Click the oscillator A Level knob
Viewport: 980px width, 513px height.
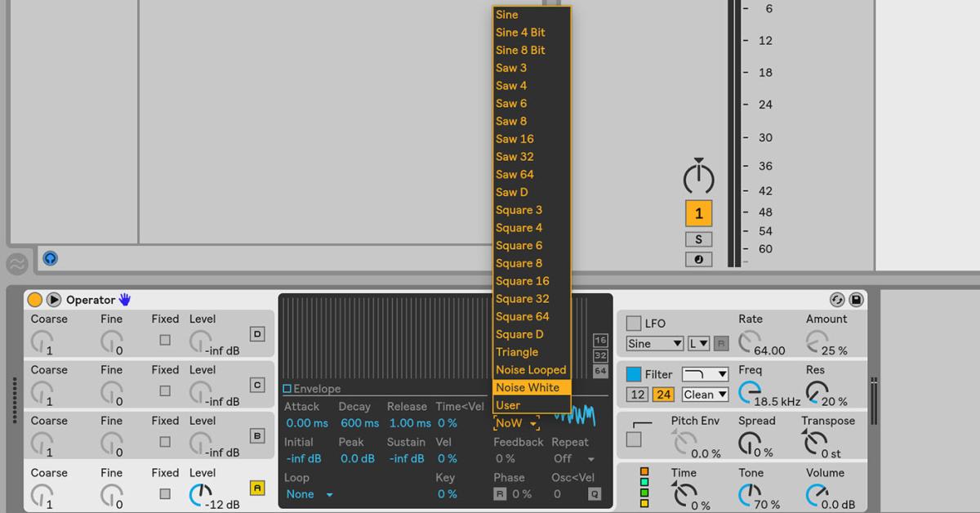[x=201, y=493]
